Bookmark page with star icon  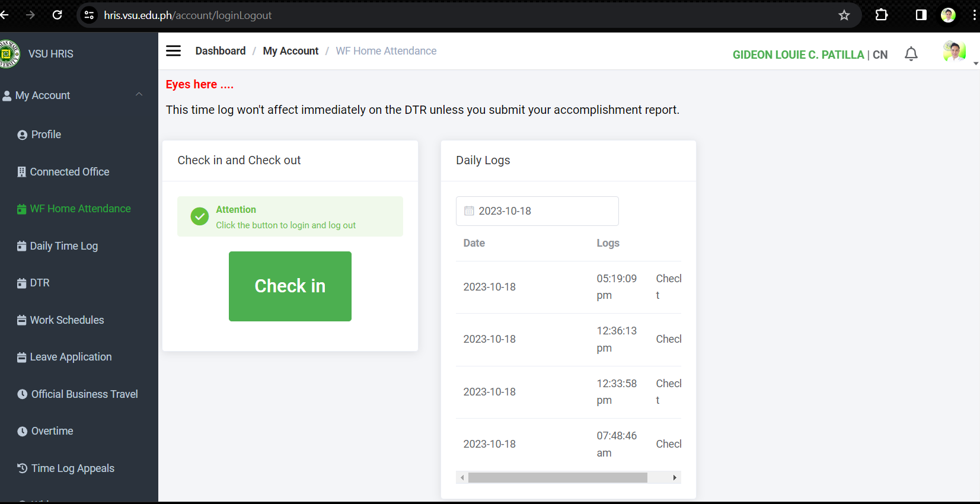844,15
